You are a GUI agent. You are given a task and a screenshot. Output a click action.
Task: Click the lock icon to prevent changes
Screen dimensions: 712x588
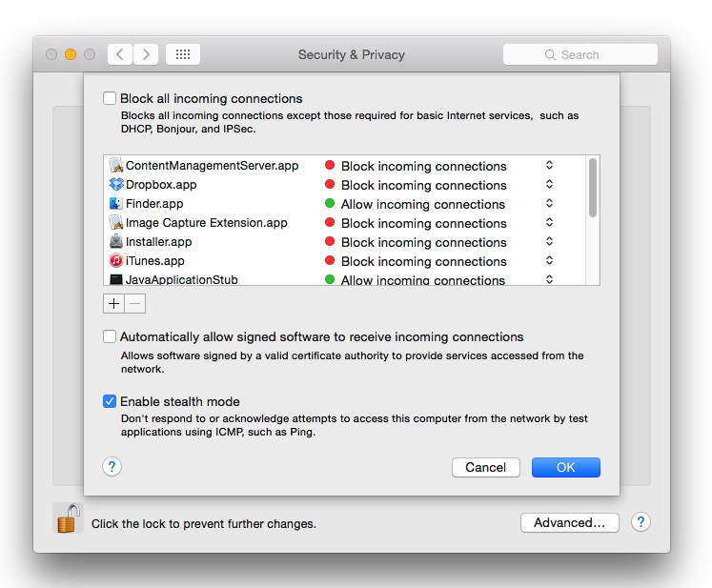pyautogui.click(x=67, y=519)
